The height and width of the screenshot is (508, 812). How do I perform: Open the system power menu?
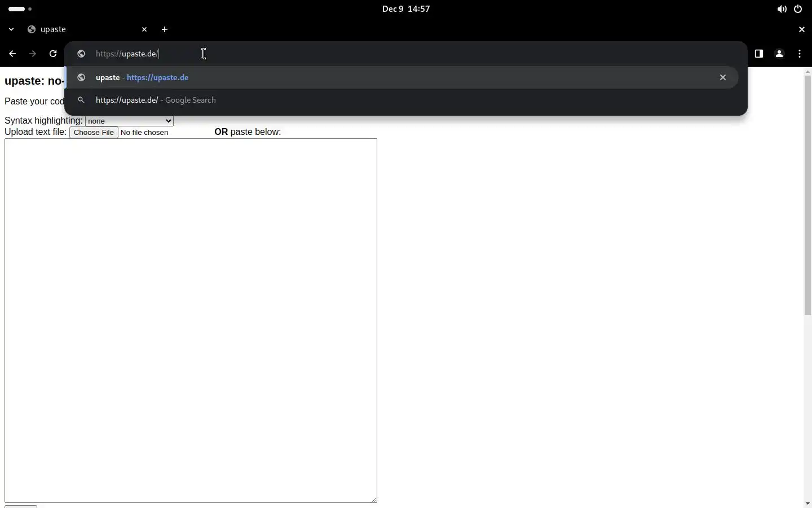[x=798, y=9]
